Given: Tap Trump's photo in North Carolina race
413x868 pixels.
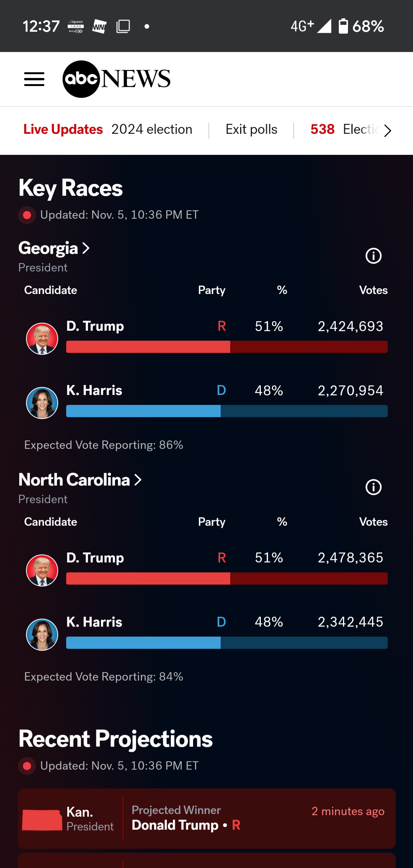Looking at the screenshot, I should [x=42, y=570].
